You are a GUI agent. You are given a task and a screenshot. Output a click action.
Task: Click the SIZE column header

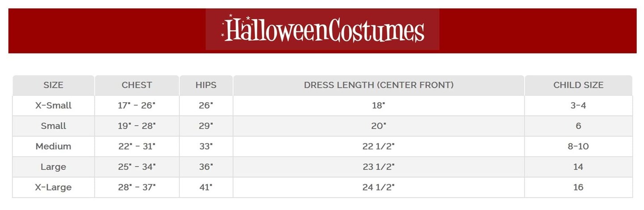(53, 85)
